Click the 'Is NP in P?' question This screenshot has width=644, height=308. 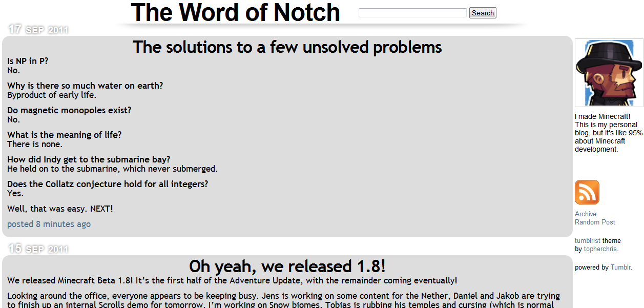point(28,61)
